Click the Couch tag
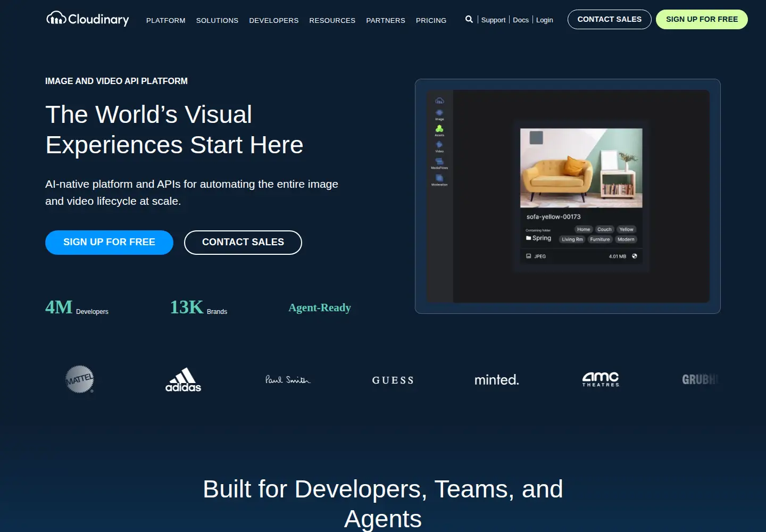 click(604, 229)
